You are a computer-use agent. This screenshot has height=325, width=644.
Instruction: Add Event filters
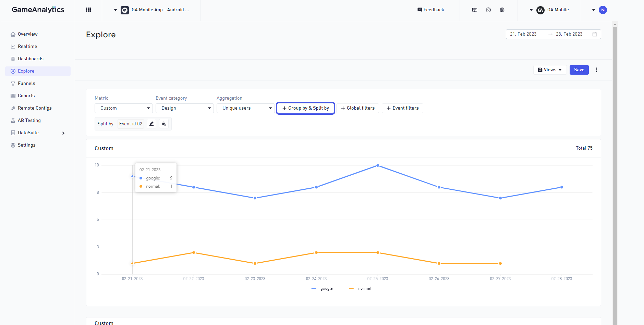click(x=403, y=108)
